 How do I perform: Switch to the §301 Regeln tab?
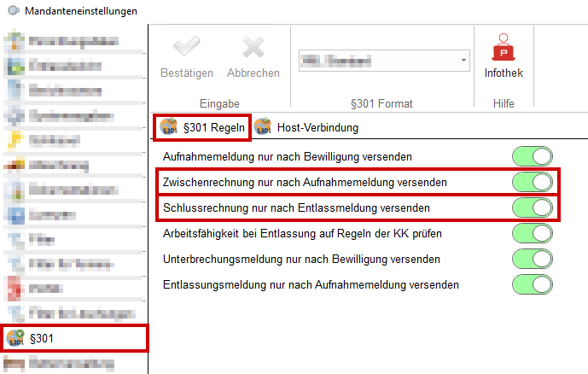pyautogui.click(x=203, y=128)
